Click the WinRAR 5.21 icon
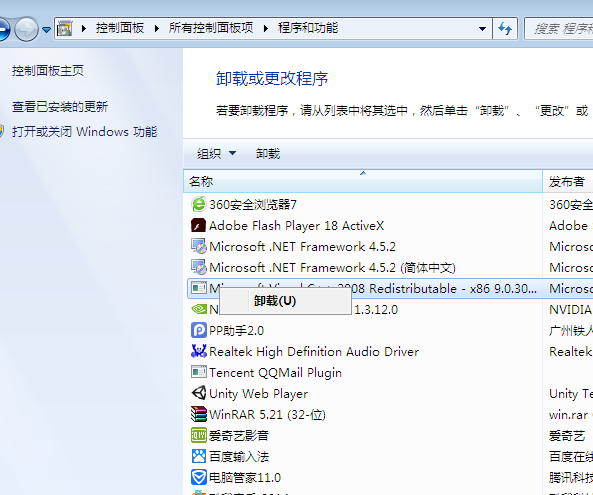 coord(199,414)
